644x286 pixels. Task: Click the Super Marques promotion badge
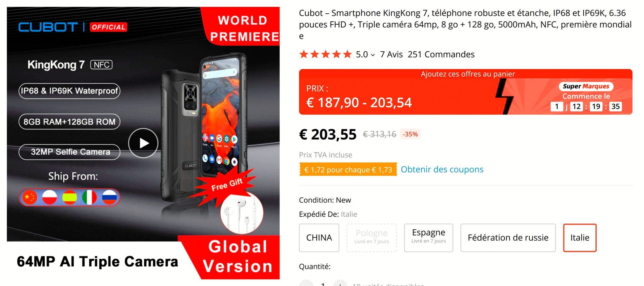click(586, 86)
